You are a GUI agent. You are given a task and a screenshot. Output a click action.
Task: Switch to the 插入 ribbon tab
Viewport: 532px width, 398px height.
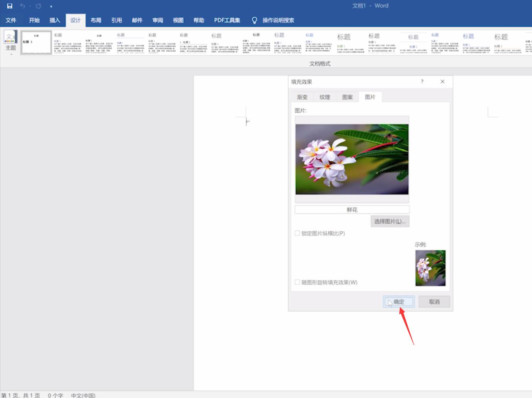(55, 20)
